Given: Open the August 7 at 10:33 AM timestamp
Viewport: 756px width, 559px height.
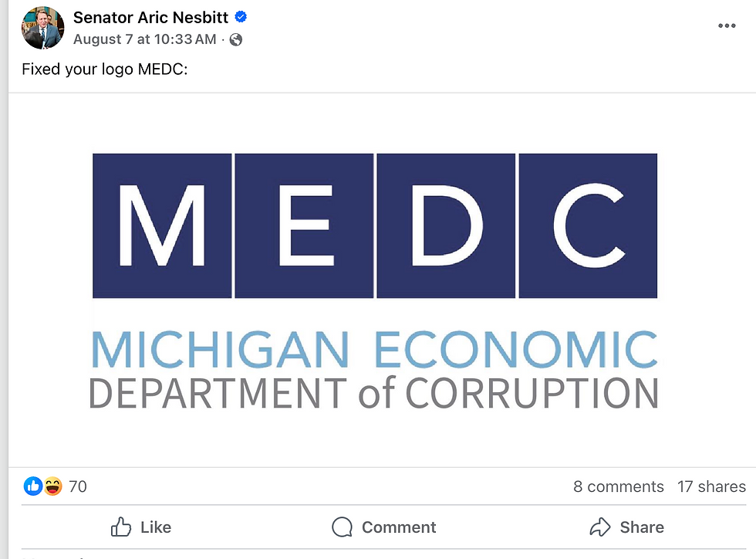Looking at the screenshot, I should pos(145,39).
